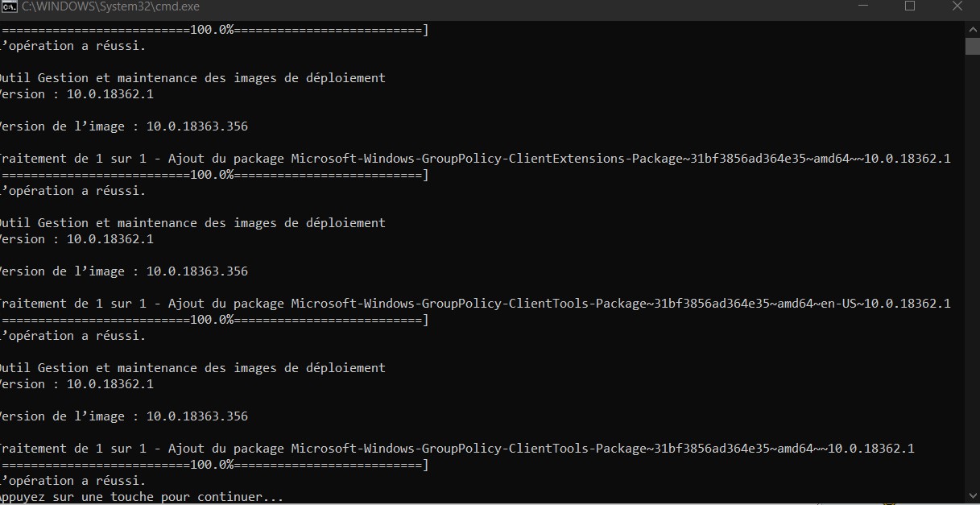Maximize the command prompt window

click(910, 6)
